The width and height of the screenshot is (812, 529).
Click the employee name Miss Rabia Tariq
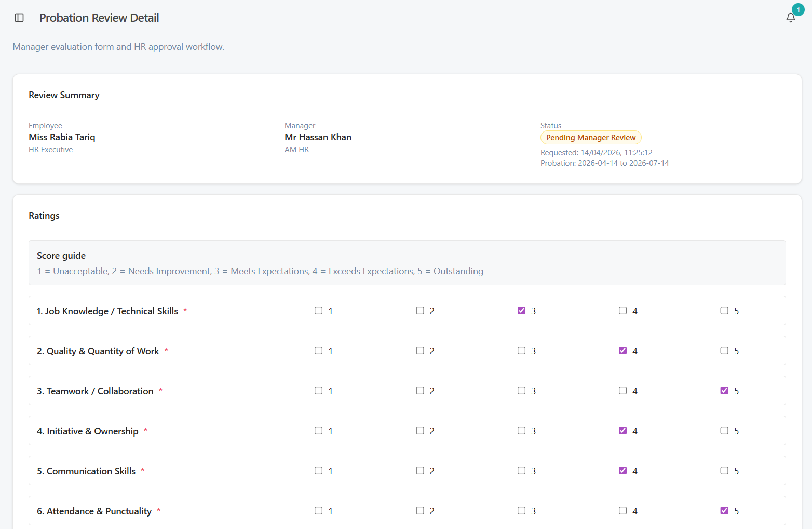tap(62, 137)
